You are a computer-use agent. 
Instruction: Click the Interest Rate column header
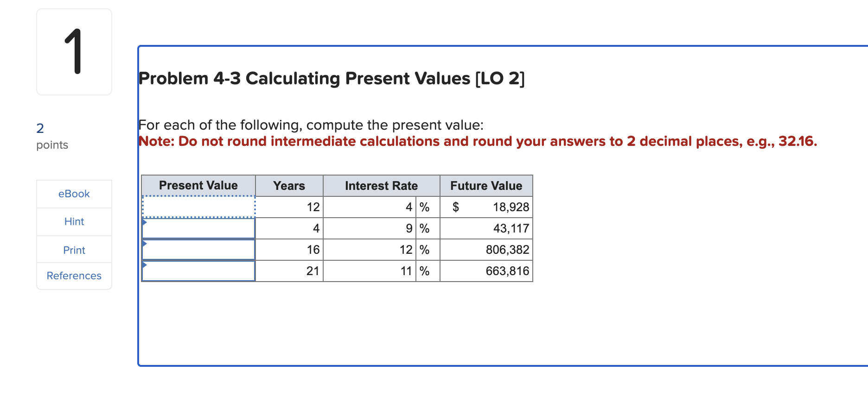coord(381,185)
